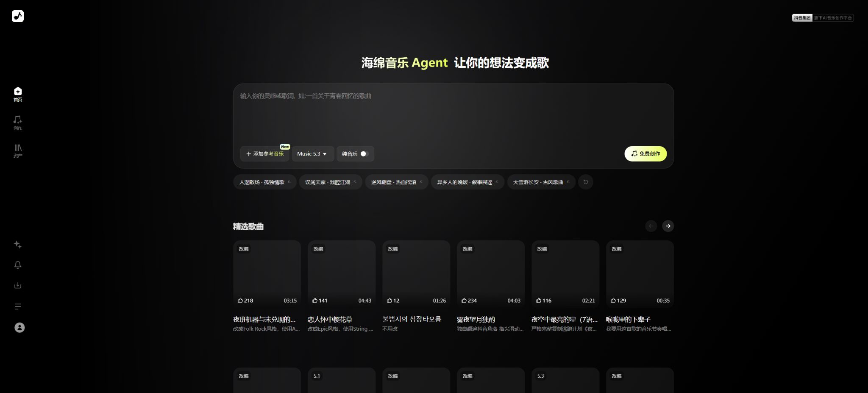Select prompt chip 异乡人的晚饭 · 叙事民谣

(x=467, y=182)
